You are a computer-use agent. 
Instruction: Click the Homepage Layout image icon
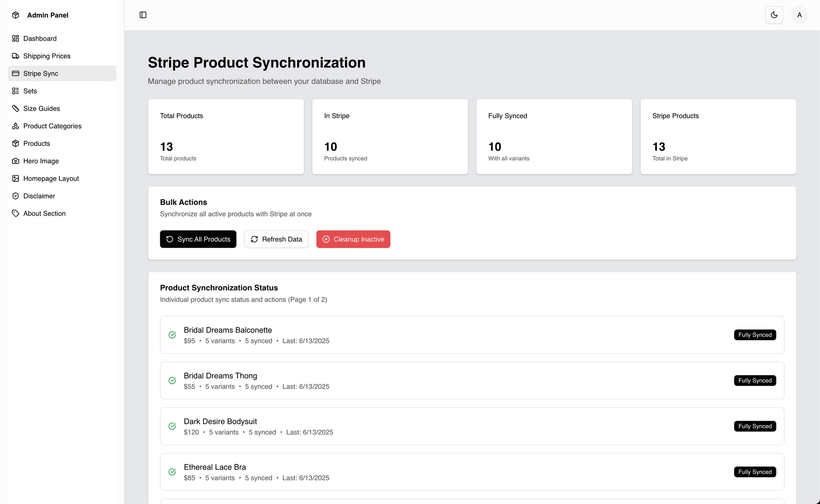16,178
